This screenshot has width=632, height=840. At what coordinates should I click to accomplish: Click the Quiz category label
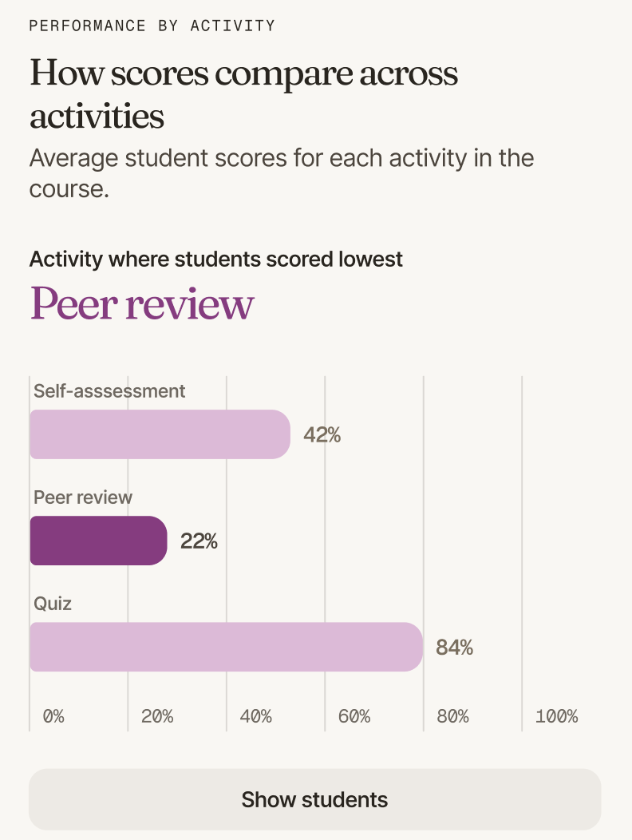[53, 604]
